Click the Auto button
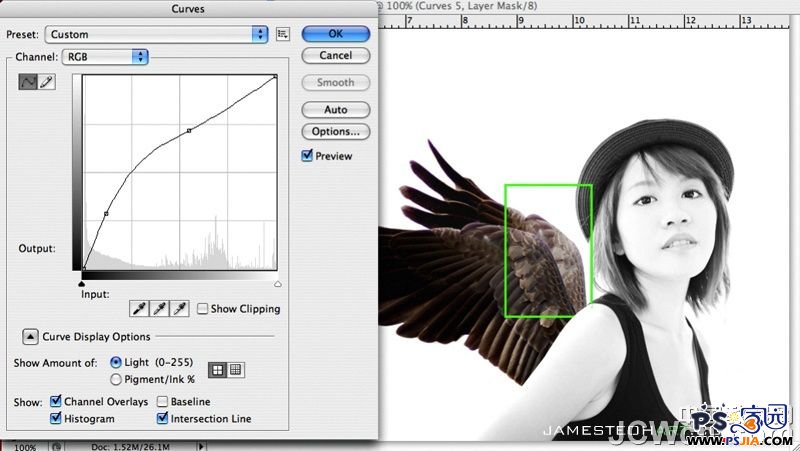 (336, 110)
